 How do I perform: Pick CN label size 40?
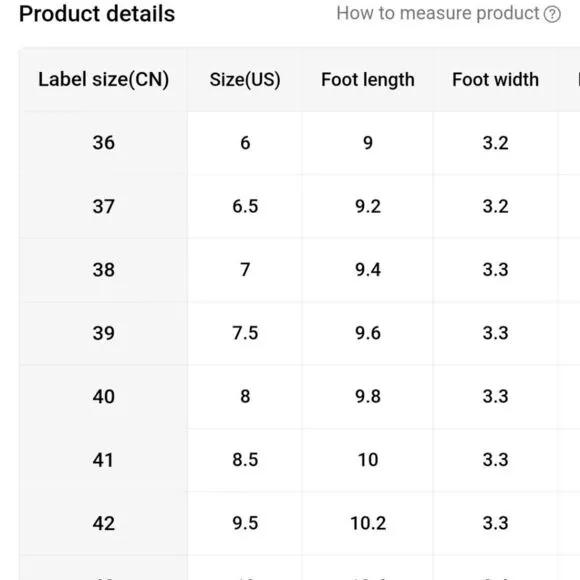tap(104, 397)
